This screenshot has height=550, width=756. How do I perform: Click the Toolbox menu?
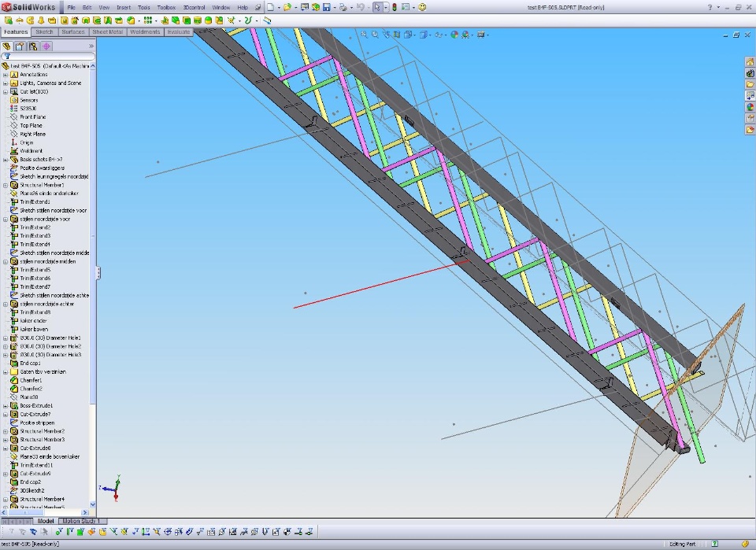tap(166, 7)
